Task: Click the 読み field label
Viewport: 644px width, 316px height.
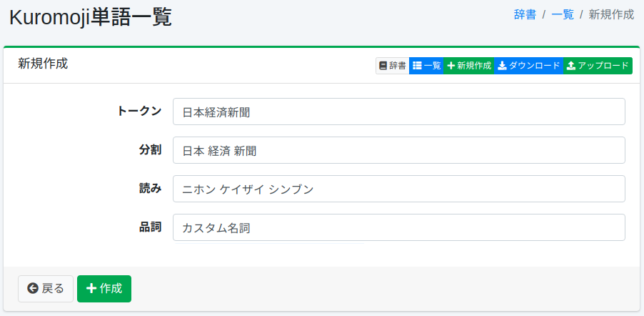Action: [x=150, y=188]
